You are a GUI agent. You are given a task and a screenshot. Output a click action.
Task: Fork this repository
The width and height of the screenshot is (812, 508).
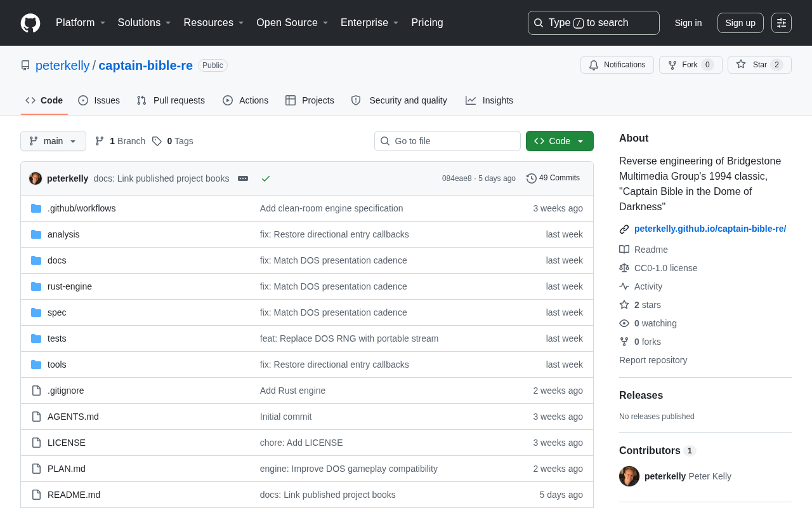[x=691, y=65]
